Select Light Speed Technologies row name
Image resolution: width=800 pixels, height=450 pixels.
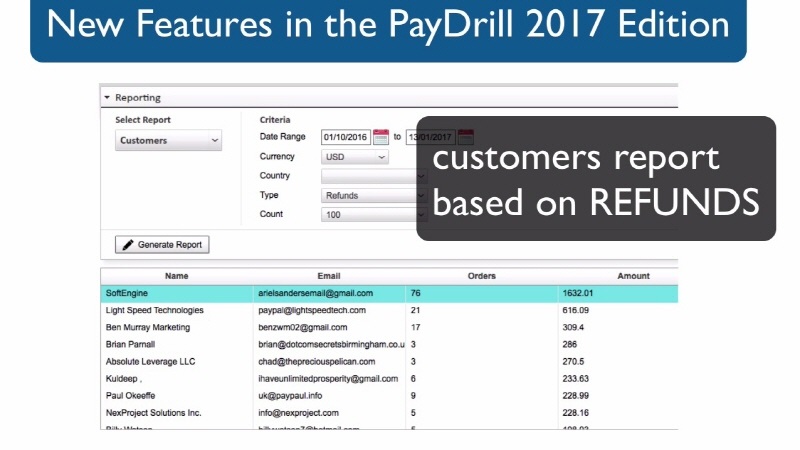coord(155,310)
